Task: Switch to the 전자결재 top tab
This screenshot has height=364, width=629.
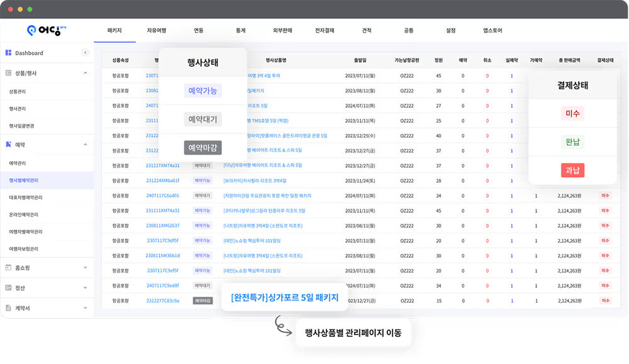Action: 325,30
